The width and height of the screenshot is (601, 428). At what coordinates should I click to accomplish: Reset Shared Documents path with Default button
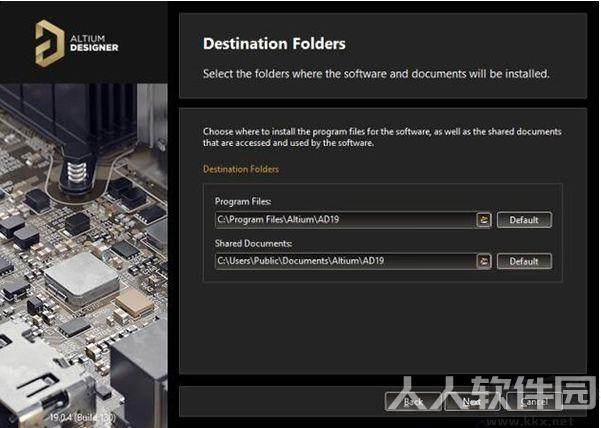pos(524,261)
